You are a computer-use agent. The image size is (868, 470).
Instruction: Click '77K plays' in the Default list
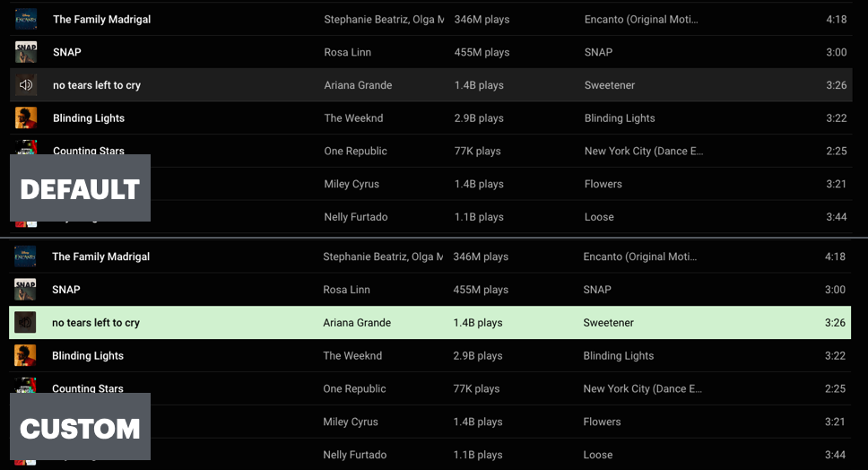477,151
